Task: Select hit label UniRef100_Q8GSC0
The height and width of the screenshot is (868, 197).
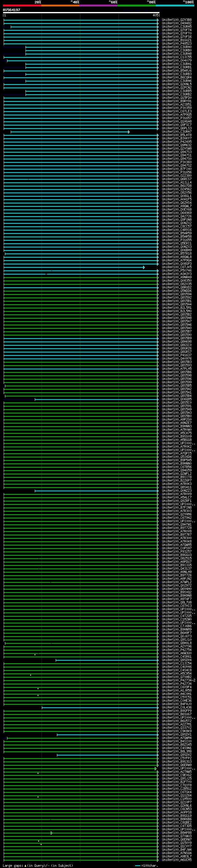Action: 177,345
